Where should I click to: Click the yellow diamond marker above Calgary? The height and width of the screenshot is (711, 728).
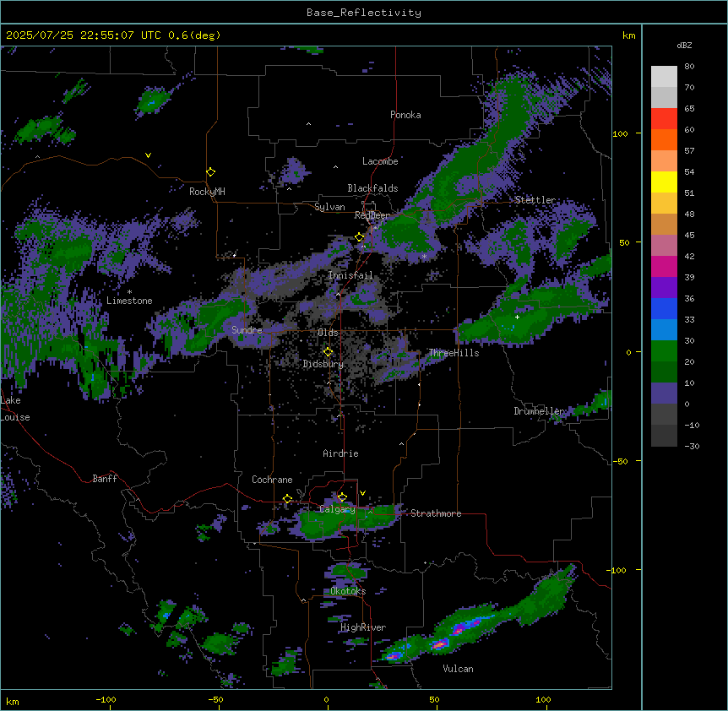pyautogui.click(x=342, y=497)
